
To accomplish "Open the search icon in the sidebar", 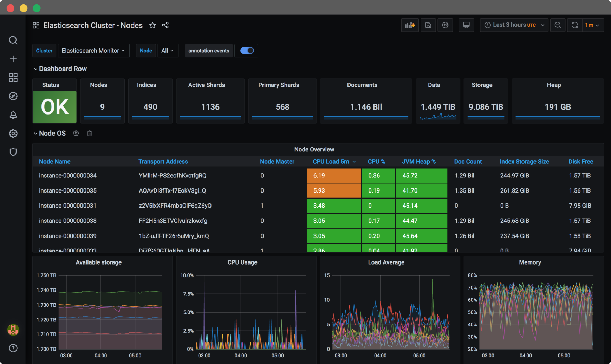I will [x=13, y=40].
